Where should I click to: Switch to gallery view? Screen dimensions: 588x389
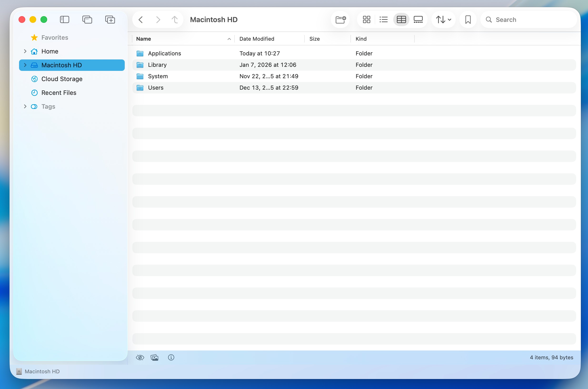click(x=418, y=19)
